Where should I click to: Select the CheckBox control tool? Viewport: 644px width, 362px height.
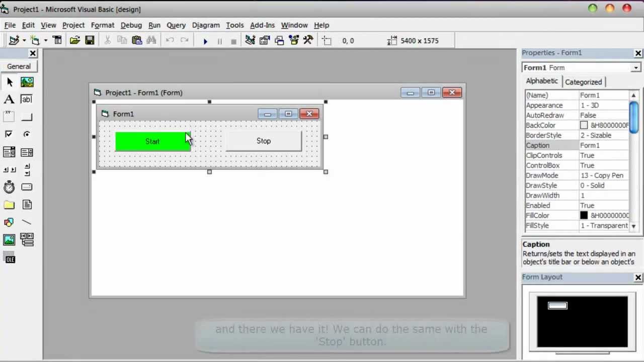pyautogui.click(x=9, y=134)
